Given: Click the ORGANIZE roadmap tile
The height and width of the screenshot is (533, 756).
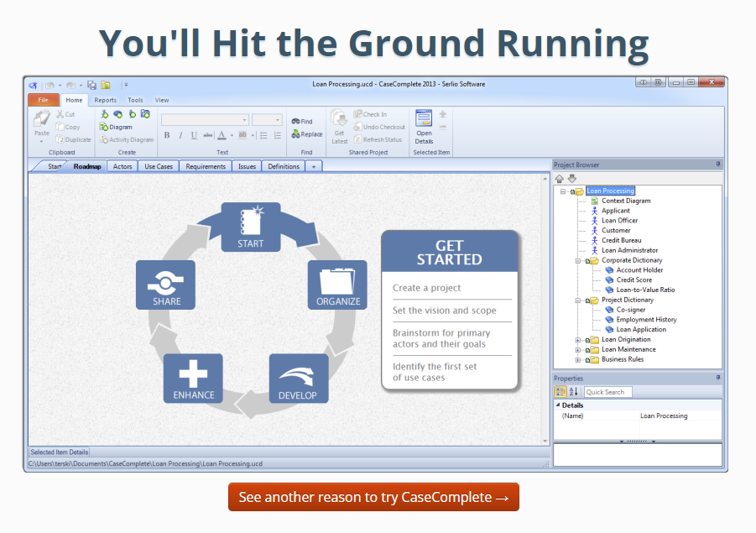Looking at the screenshot, I should click(x=337, y=285).
